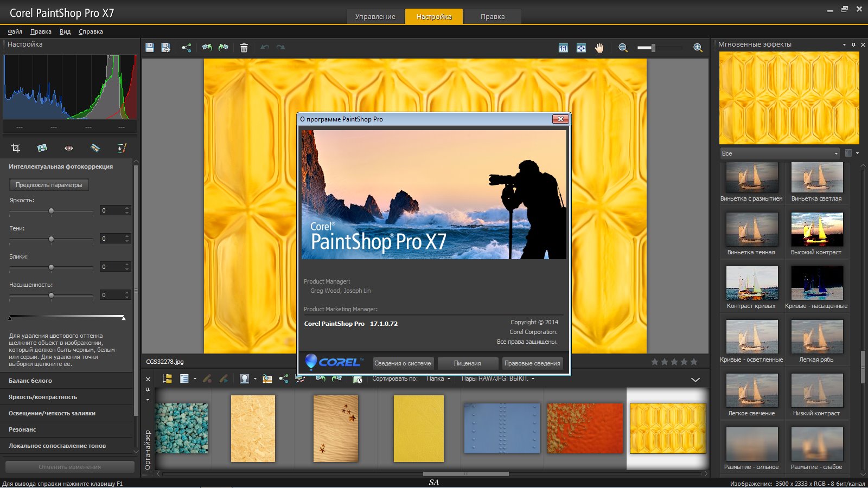The height and width of the screenshot is (488, 868).
Task: Click the Тени slider handle
Action: (x=51, y=239)
